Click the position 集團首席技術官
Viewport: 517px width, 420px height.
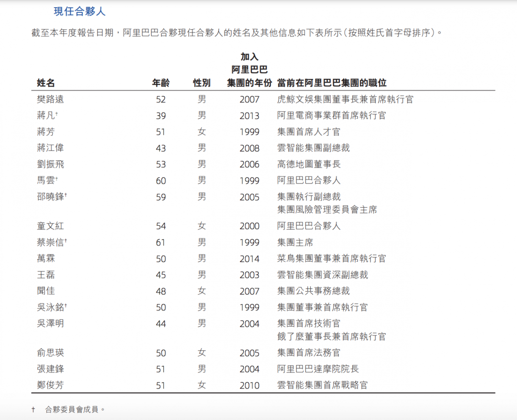(309, 323)
